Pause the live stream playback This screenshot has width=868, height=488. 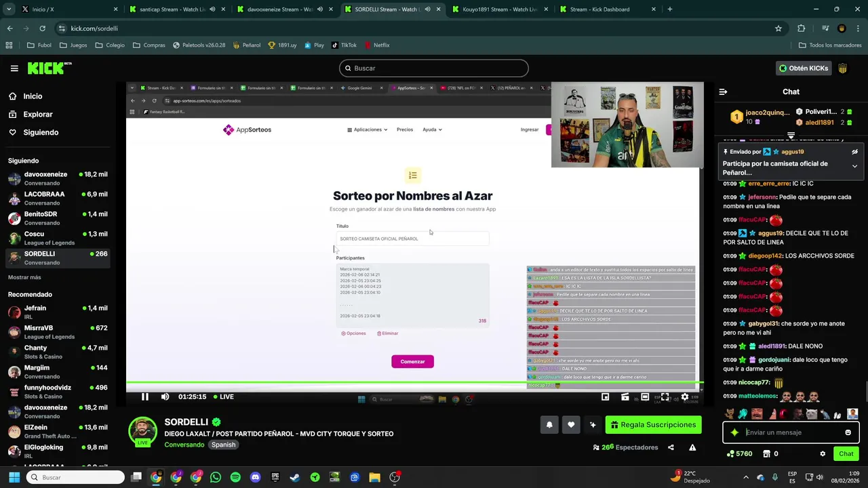144,396
